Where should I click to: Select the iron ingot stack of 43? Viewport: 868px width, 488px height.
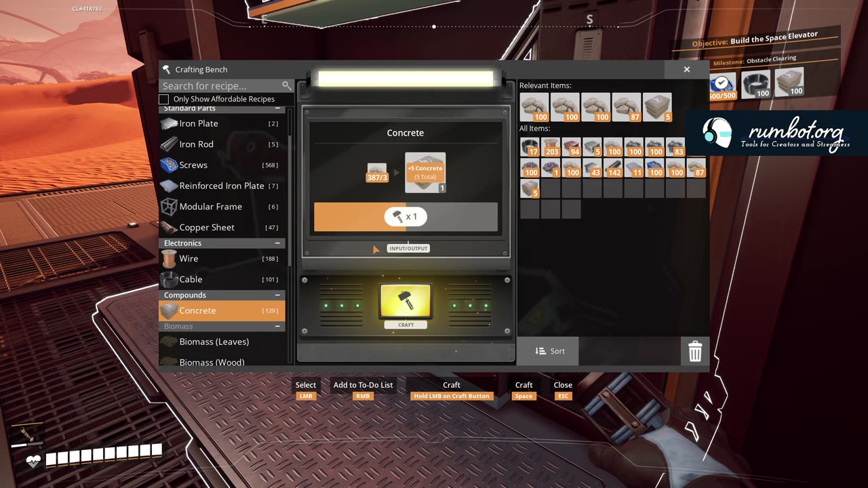coord(593,168)
